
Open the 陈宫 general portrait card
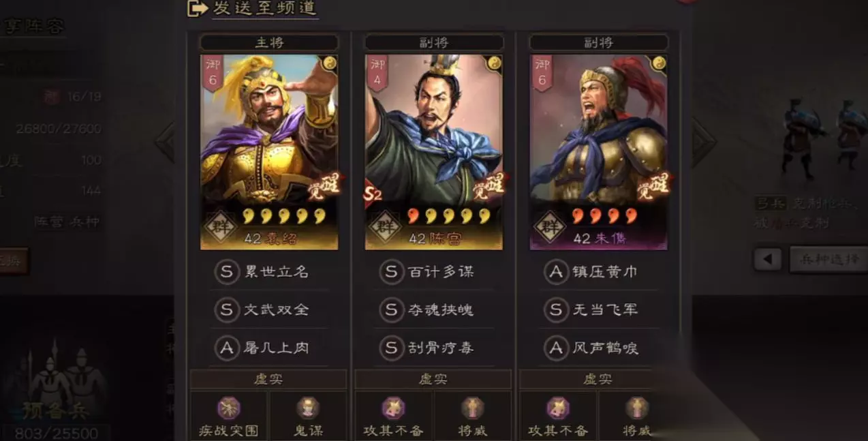click(434, 152)
